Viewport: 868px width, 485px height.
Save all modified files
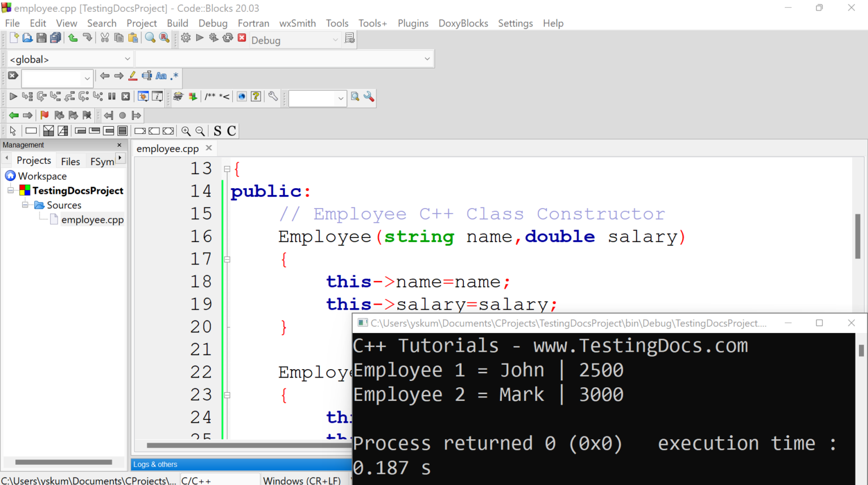pyautogui.click(x=55, y=38)
